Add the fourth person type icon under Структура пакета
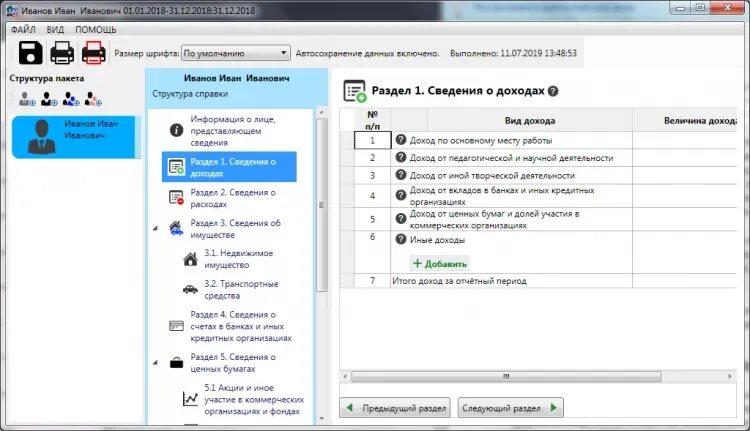The height and width of the screenshot is (431, 750). [x=93, y=99]
